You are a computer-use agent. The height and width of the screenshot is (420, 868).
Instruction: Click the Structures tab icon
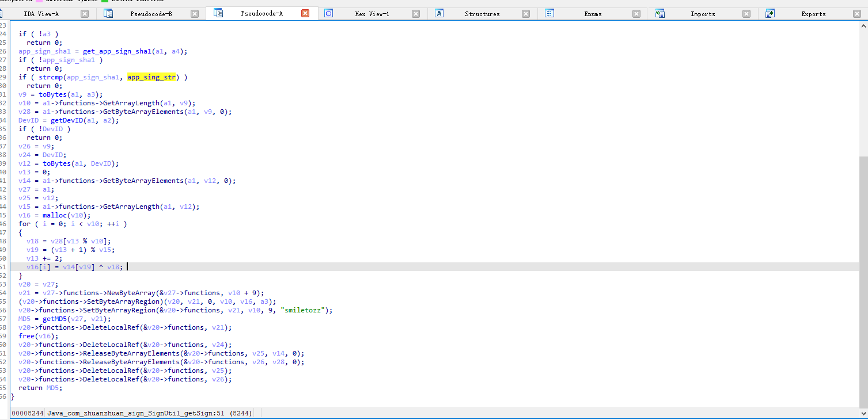click(x=439, y=13)
